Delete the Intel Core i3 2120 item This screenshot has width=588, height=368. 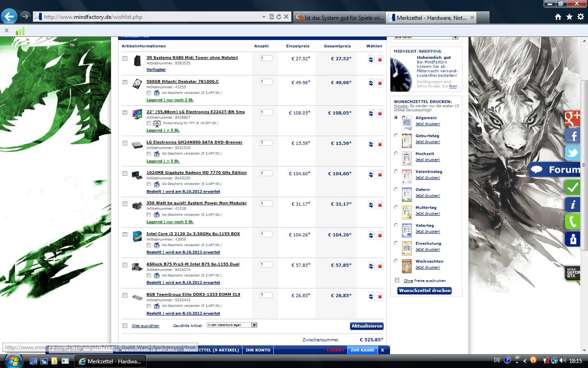pyautogui.click(x=380, y=236)
